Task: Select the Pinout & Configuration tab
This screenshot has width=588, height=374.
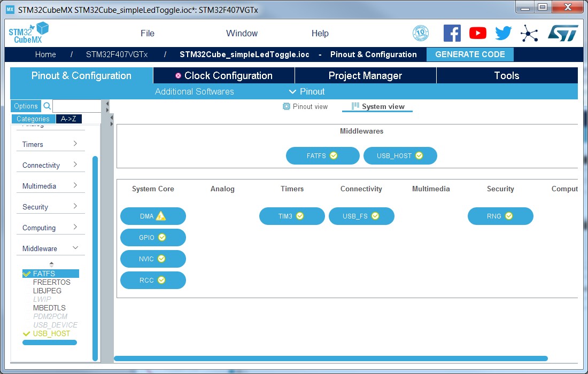Action: [x=81, y=76]
